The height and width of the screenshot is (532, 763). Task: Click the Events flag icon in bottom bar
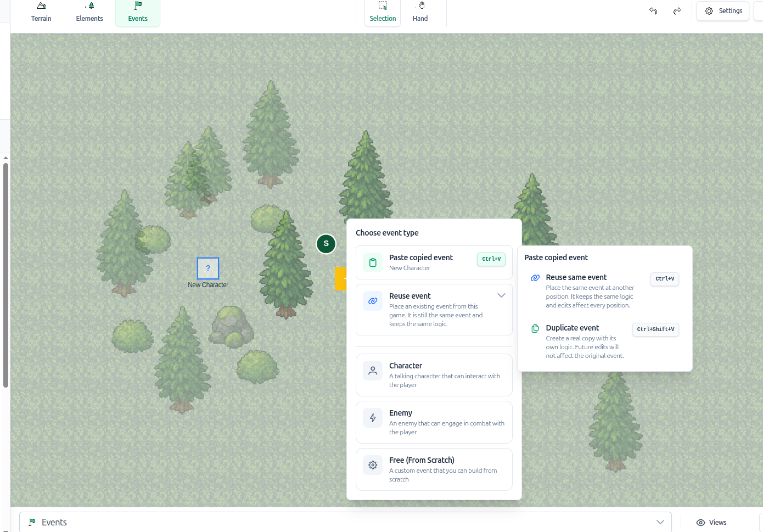(x=32, y=522)
